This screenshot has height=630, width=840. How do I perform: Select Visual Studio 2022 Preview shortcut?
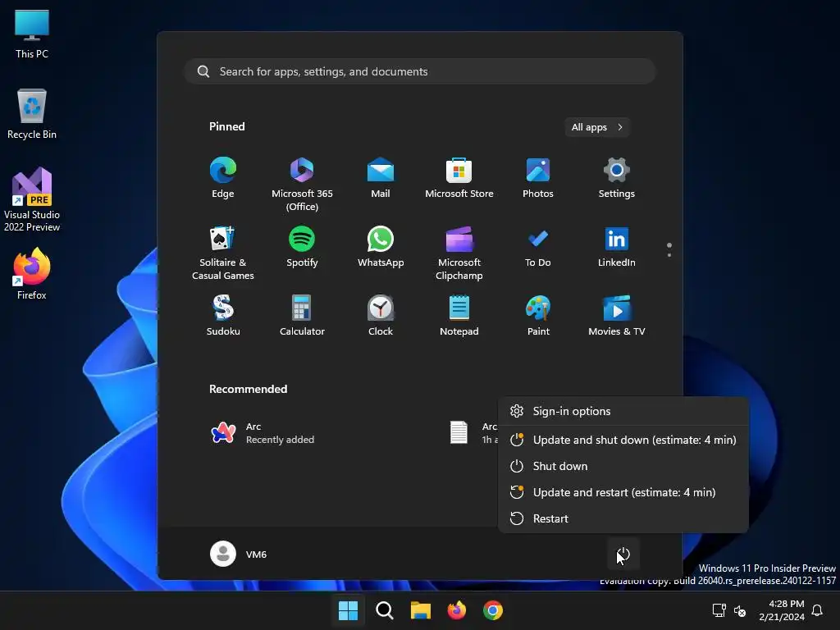(32, 199)
